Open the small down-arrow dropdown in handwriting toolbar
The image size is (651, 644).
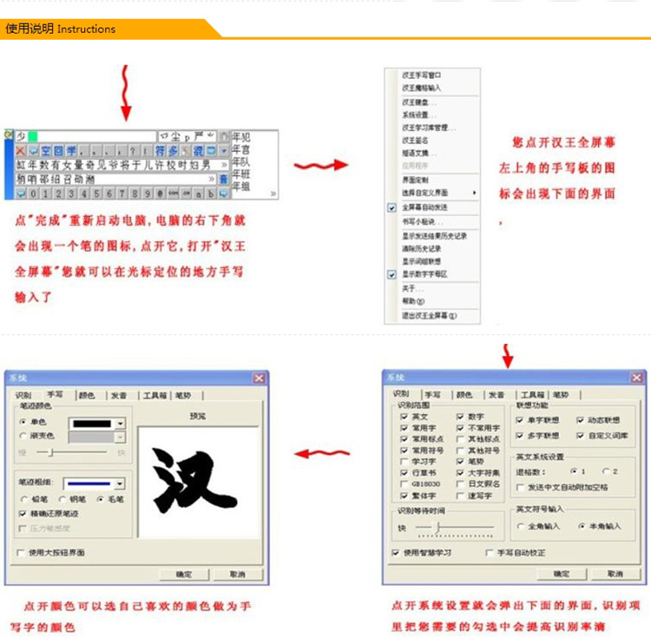pos(224,151)
